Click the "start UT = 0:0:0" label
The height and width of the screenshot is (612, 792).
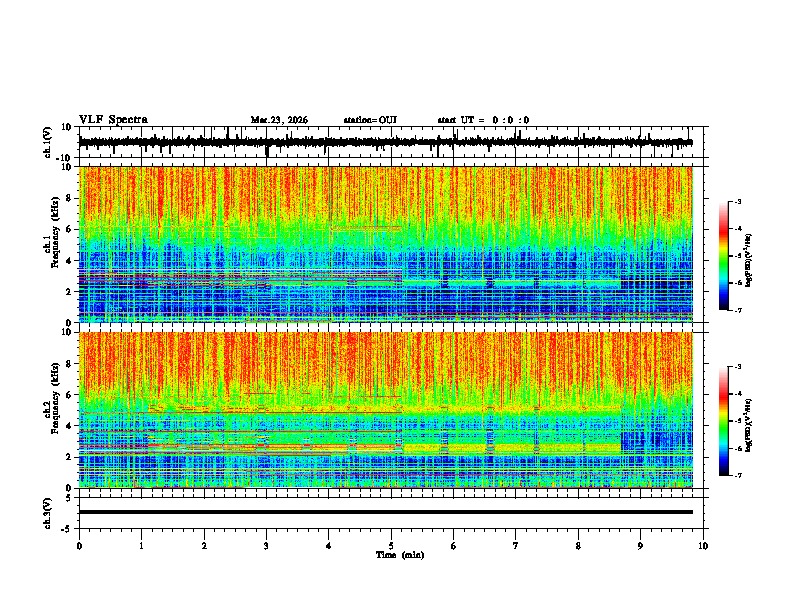[x=483, y=120]
